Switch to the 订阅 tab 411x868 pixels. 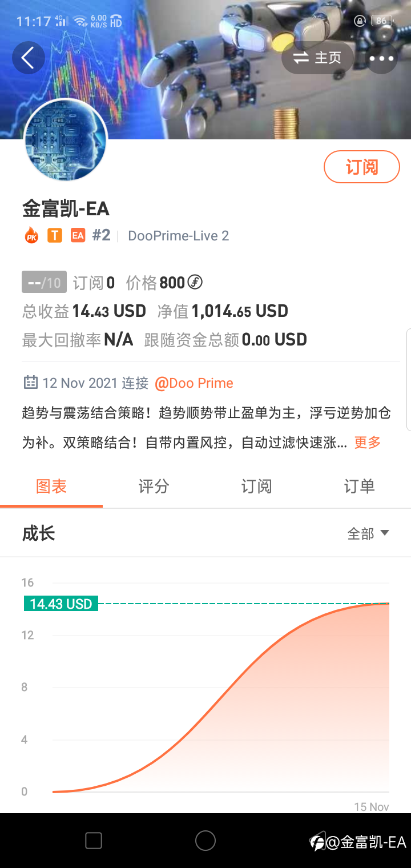[257, 486]
